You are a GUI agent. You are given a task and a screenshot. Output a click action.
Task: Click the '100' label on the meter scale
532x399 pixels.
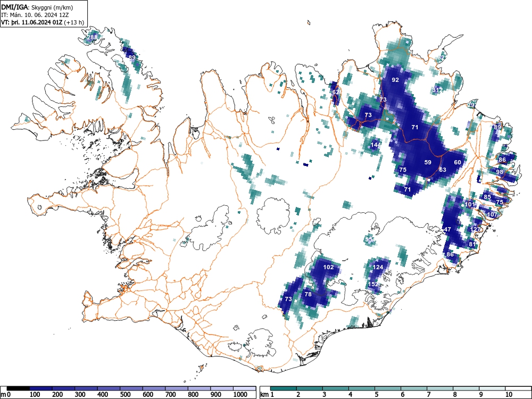point(35,394)
